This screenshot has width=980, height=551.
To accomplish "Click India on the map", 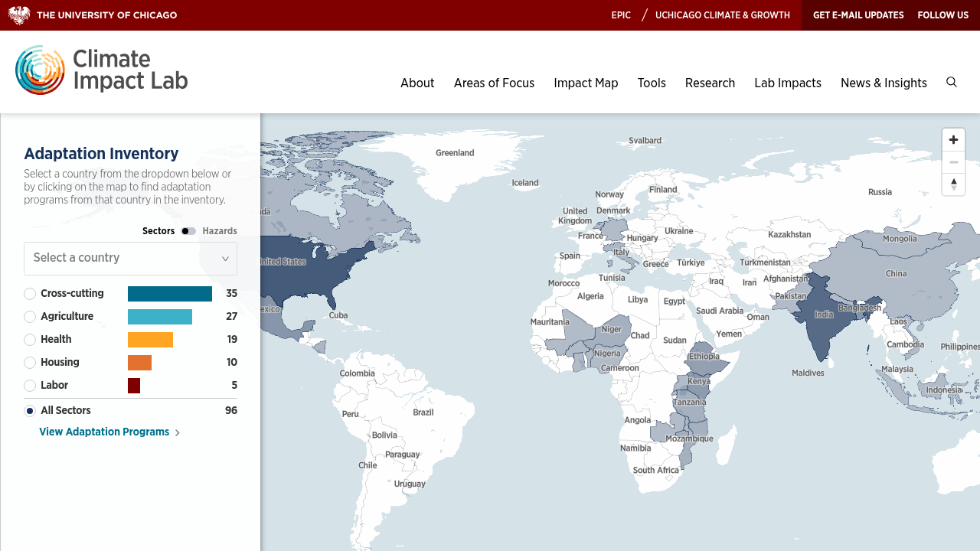I will [x=824, y=315].
